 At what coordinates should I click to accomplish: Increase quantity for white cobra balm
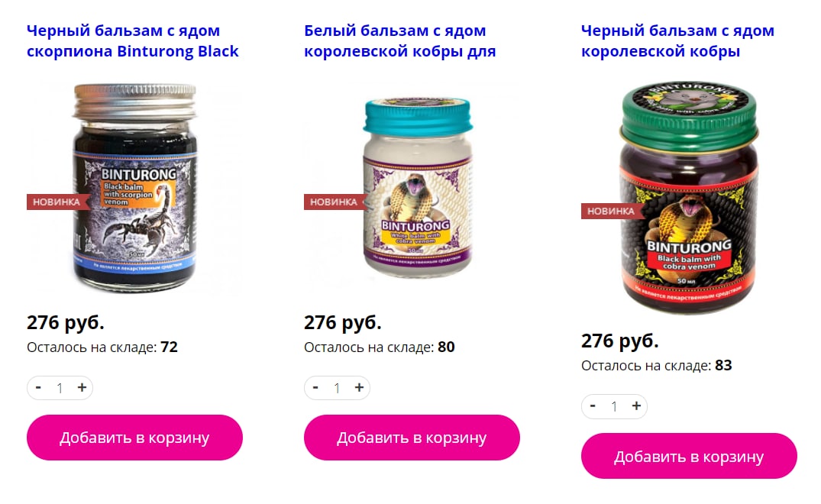[x=359, y=388]
